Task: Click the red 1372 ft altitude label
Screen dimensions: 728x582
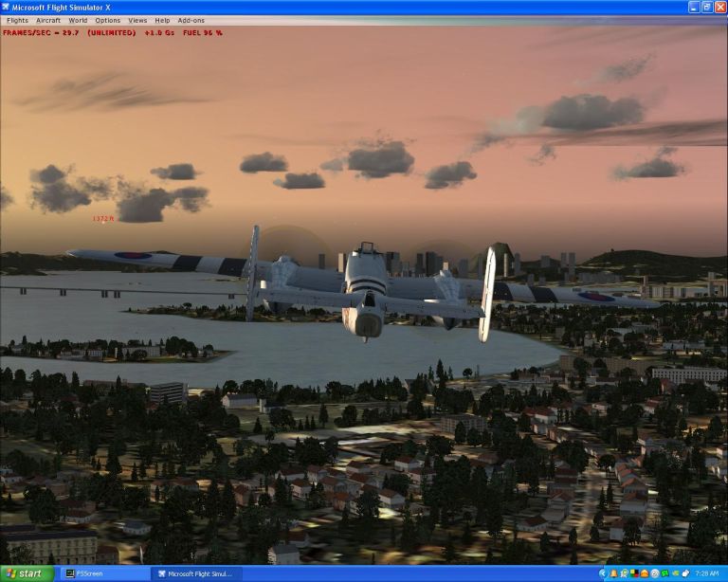Action: tap(102, 218)
